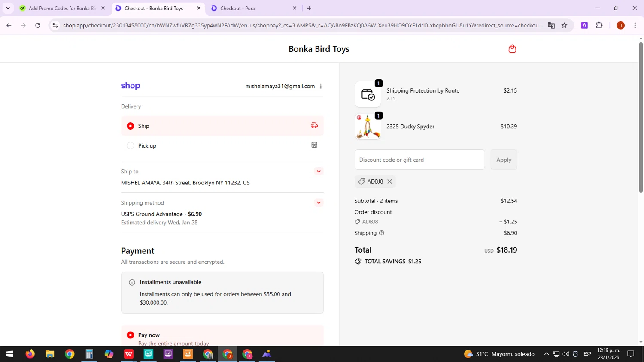The height and width of the screenshot is (362, 644).
Task: Open the weather widget in taskbar
Action: coord(499,354)
